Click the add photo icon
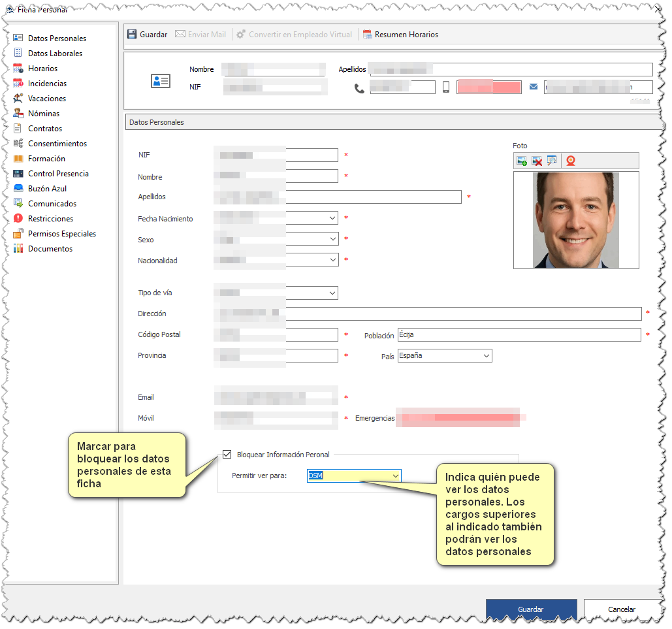The height and width of the screenshot is (629, 672). (522, 161)
